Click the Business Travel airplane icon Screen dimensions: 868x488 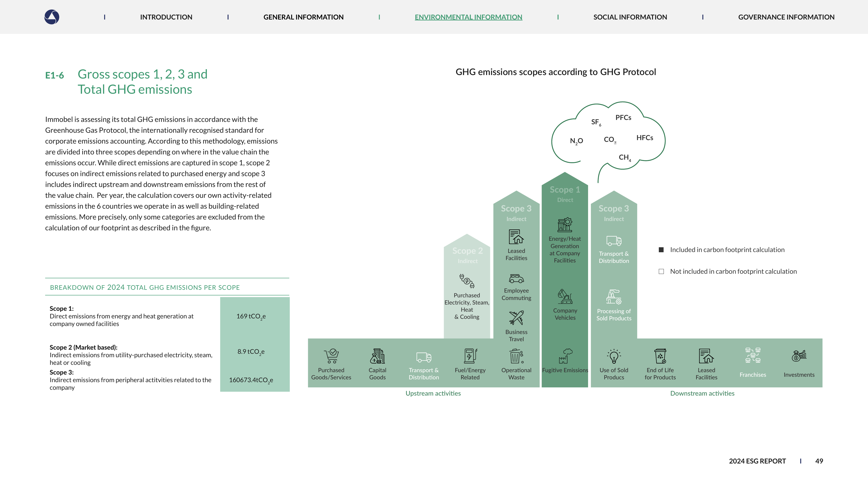pyautogui.click(x=516, y=318)
